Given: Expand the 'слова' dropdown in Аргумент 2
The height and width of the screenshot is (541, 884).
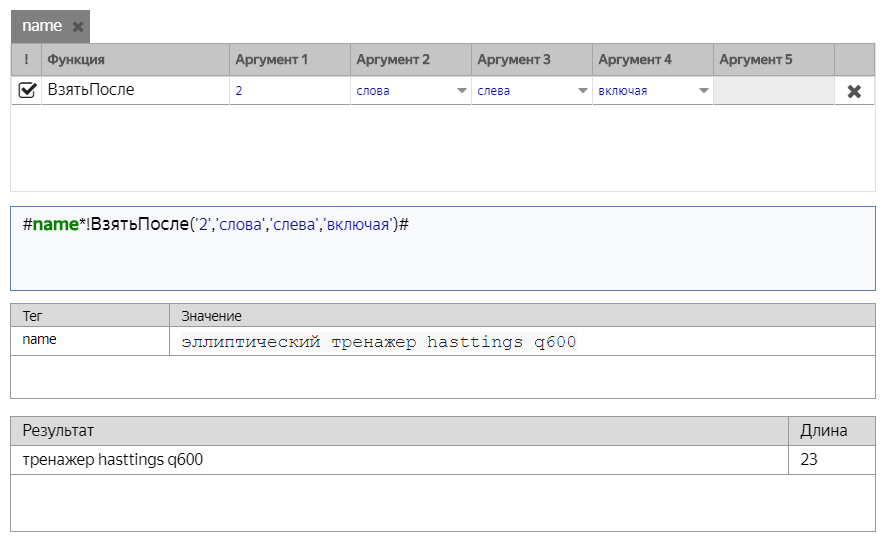Looking at the screenshot, I should pos(461,91).
